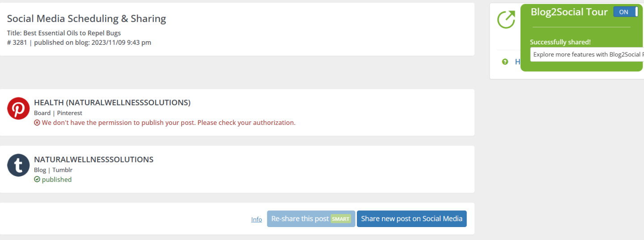Click the red error X icon
The width and height of the screenshot is (644, 240).
[37, 123]
